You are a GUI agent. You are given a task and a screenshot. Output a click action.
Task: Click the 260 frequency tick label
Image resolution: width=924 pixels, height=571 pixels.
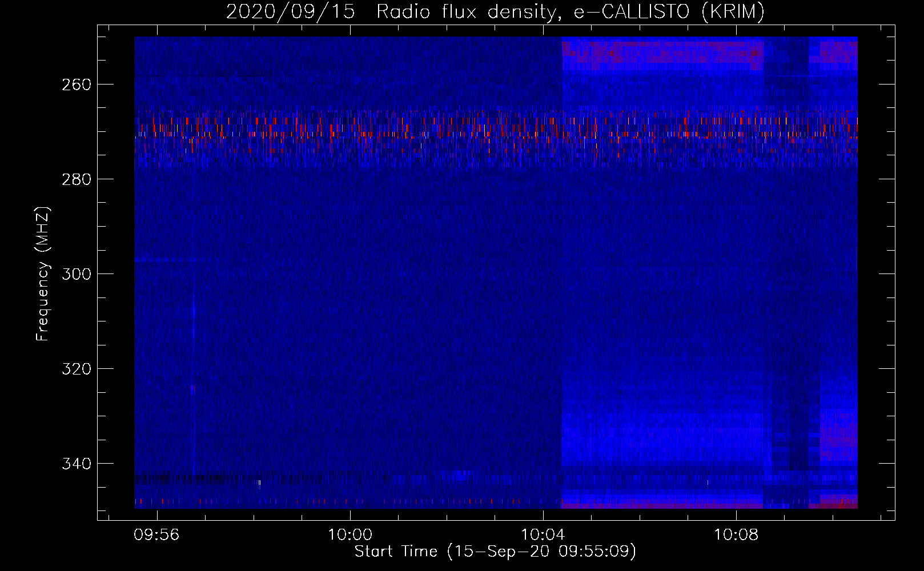75,85
